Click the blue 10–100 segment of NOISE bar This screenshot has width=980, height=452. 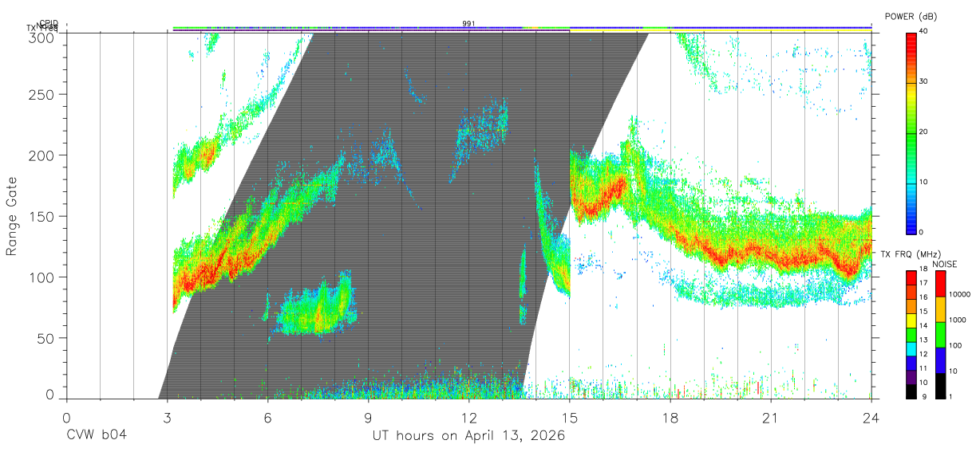click(940, 360)
